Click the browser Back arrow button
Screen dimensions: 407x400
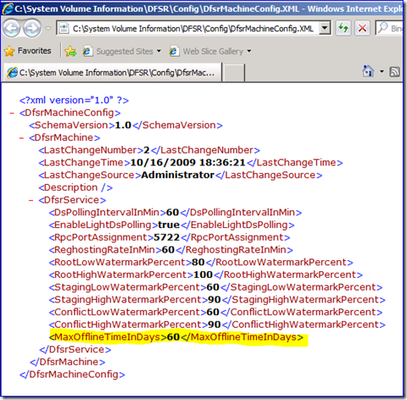click(x=12, y=28)
